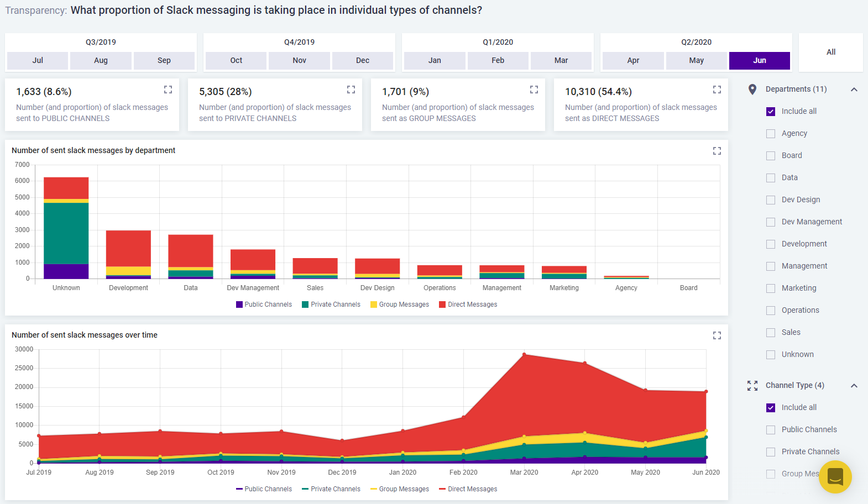Screen dimensions: 868x504
Task: Click the Mar 2020 peak data point
Action: [524, 354]
